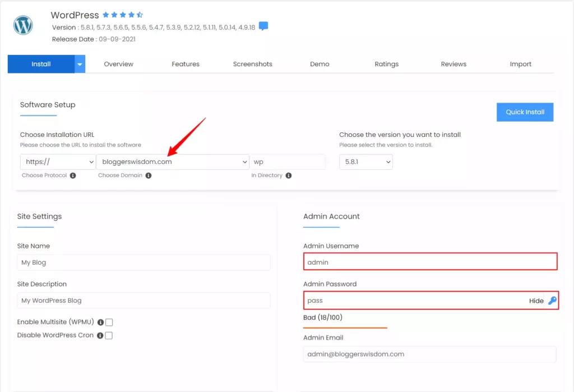
Task: Tick the Disable WordPress Cron checkbox
Action: tap(109, 335)
